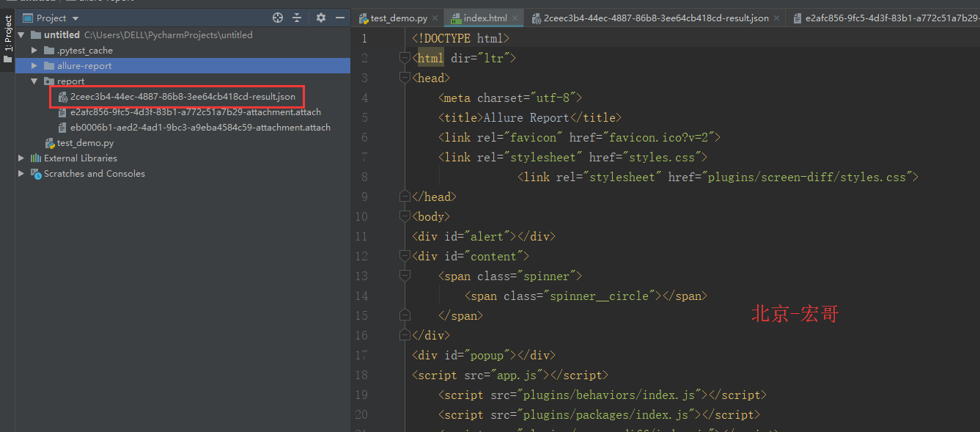The height and width of the screenshot is (432, 980).
Task: Hide the Project tool window
Action: click(340, 18)
